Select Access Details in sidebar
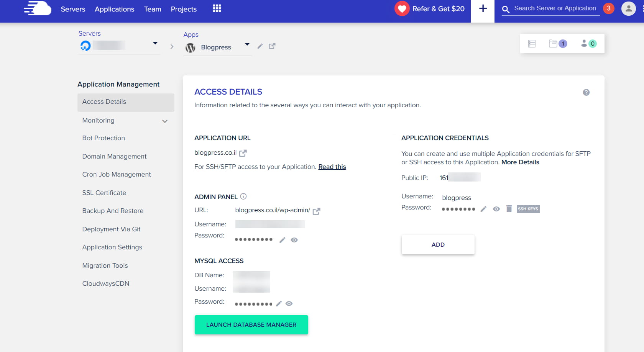 [x=126, y=102]
